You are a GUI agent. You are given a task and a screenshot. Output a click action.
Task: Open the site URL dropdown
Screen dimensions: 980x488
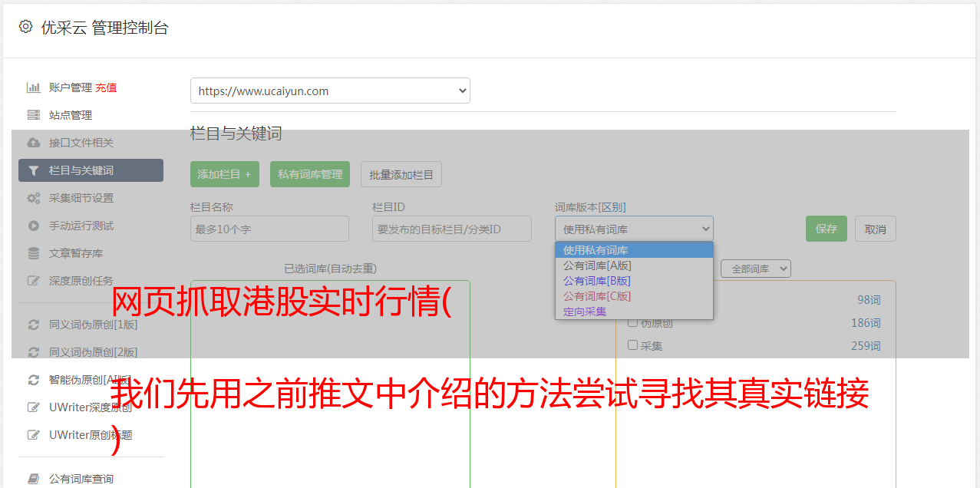coord(330,91)
